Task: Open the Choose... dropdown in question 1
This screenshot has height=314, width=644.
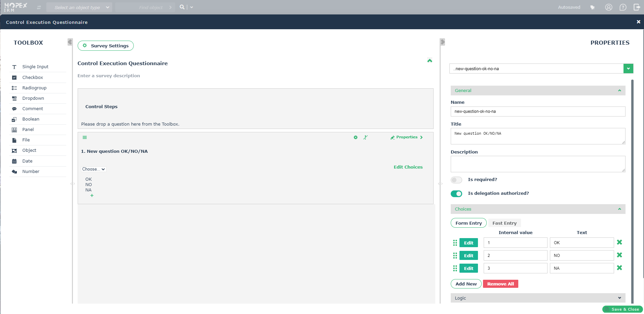Action: [94, 169]
